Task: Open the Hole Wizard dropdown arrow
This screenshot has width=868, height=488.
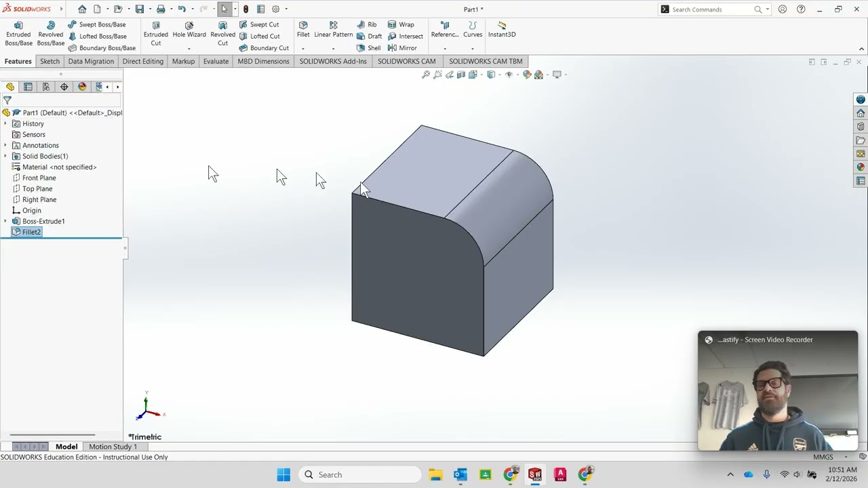Action: tap(189, 49)
